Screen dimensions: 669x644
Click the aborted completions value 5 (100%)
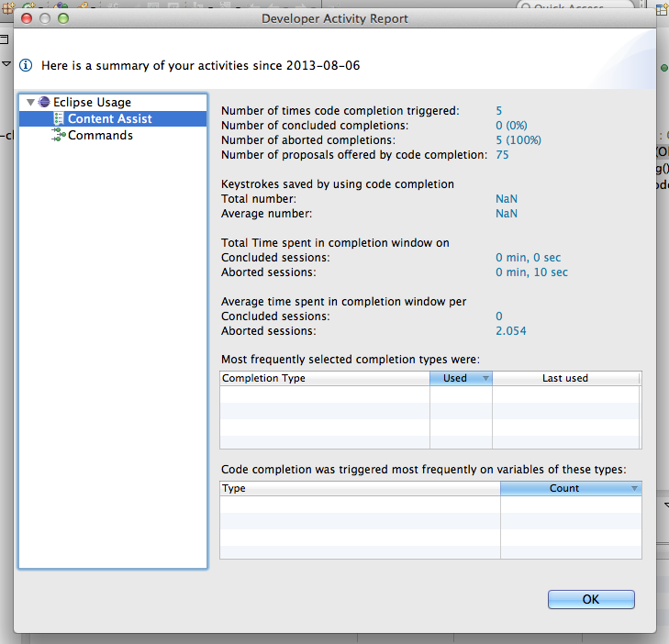(518, 140)
